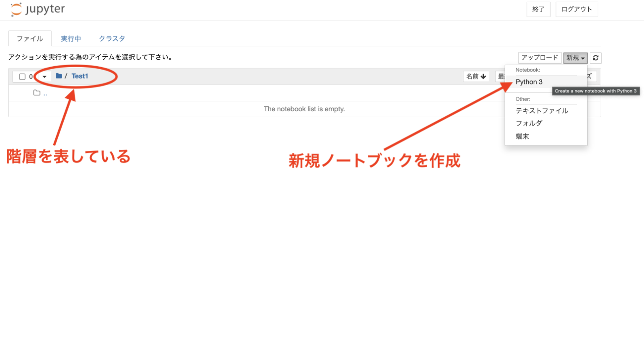
Task: Open the parent directory folder icon
Action: (37, 93)
